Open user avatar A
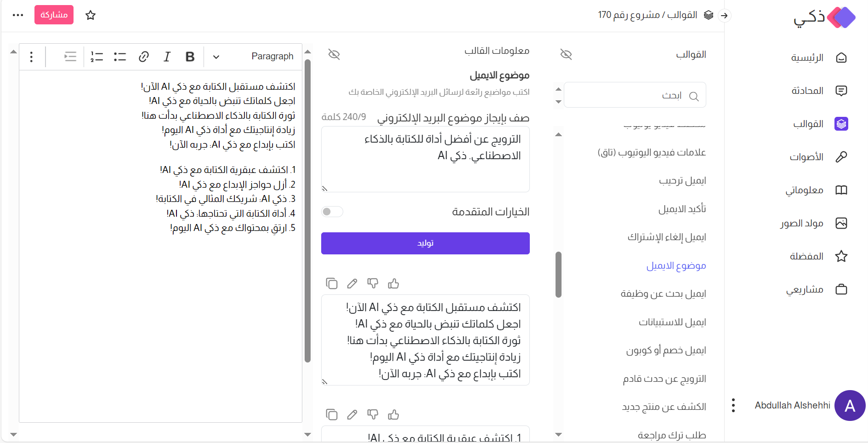This screenshot has height=443, width=868. click(850, 405)
